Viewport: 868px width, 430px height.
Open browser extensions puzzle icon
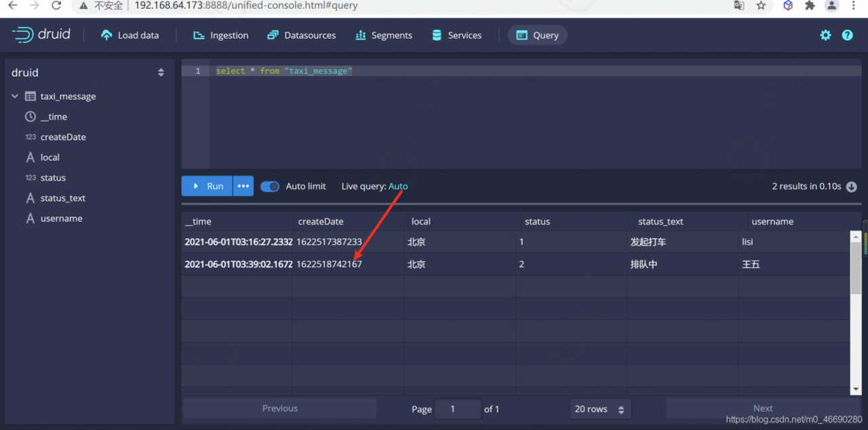tap(810, 5)
